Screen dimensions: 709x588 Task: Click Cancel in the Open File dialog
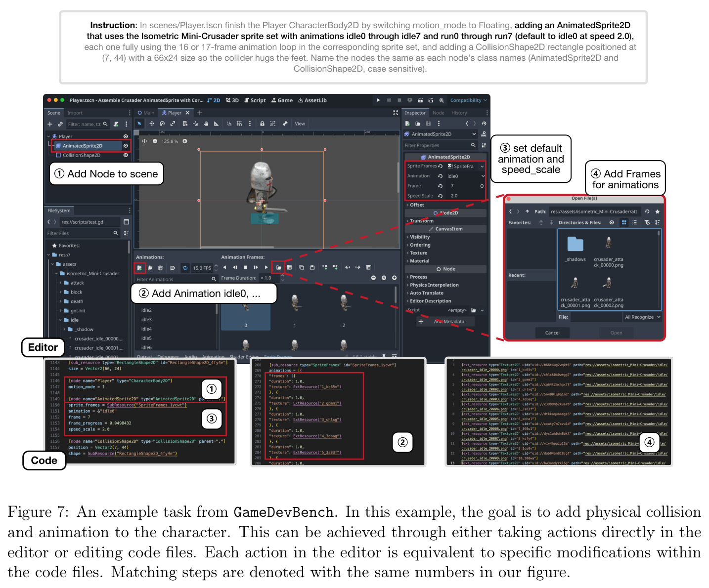552,333
